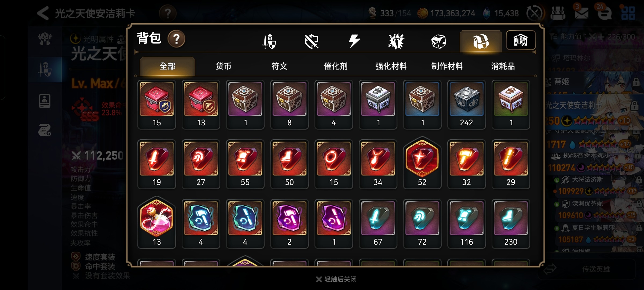Select the spiky burst category icon
644x290 pixels.
coord(396,41)
